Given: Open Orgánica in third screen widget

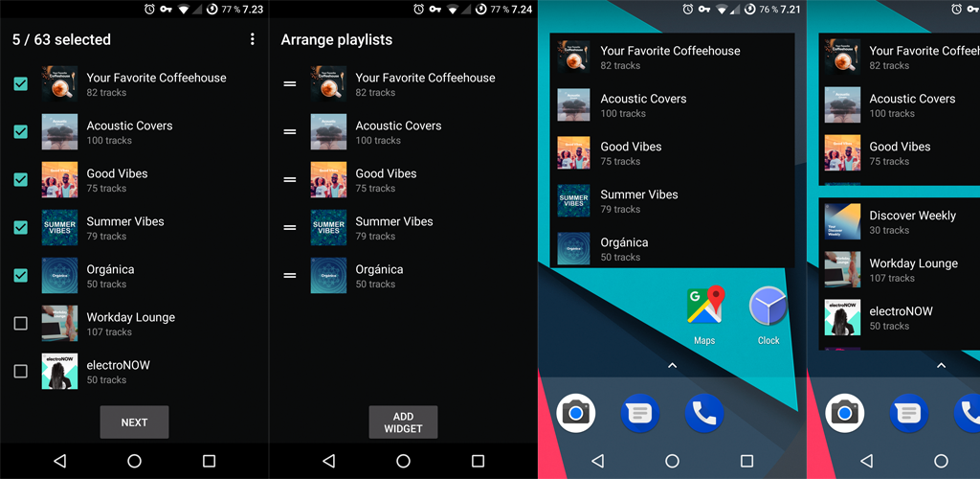Looking at the screenshot, I should (672, 248).
